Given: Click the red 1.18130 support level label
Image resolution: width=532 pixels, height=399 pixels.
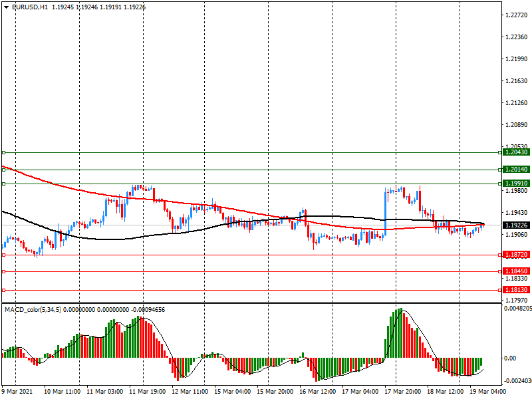Looking at the screenshot, I should click(x=516, y=290).
